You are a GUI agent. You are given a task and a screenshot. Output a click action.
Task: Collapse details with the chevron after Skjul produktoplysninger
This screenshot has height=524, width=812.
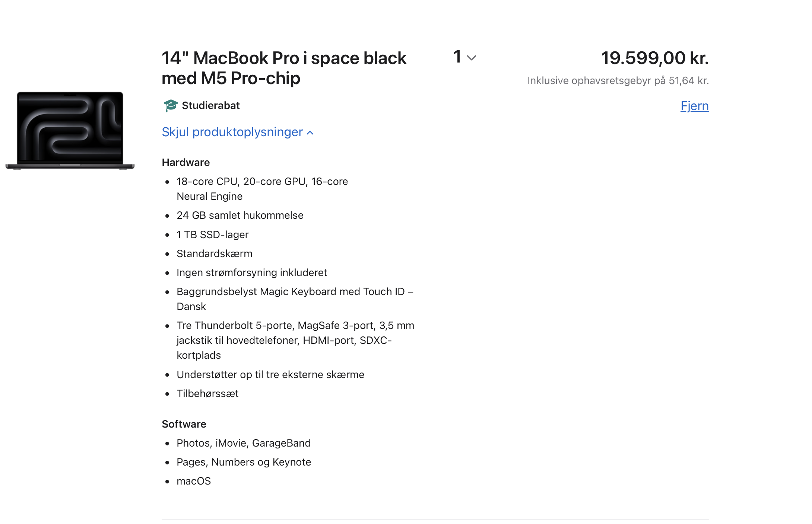pyautogui.click(x=310, y=133)
